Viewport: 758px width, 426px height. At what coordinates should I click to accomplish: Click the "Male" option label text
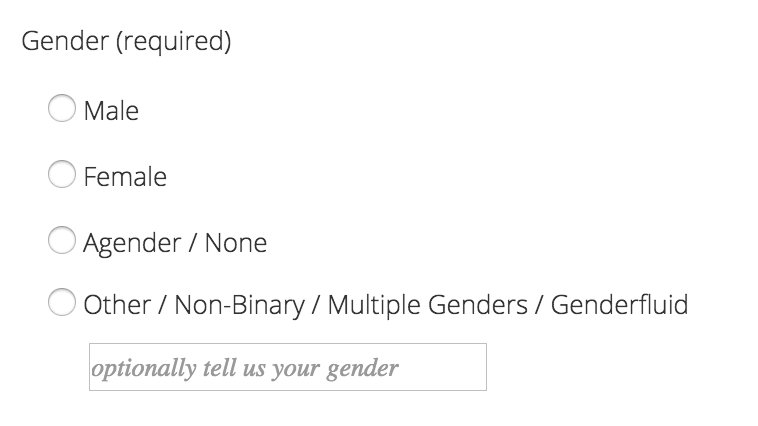[x=111, y=110]
